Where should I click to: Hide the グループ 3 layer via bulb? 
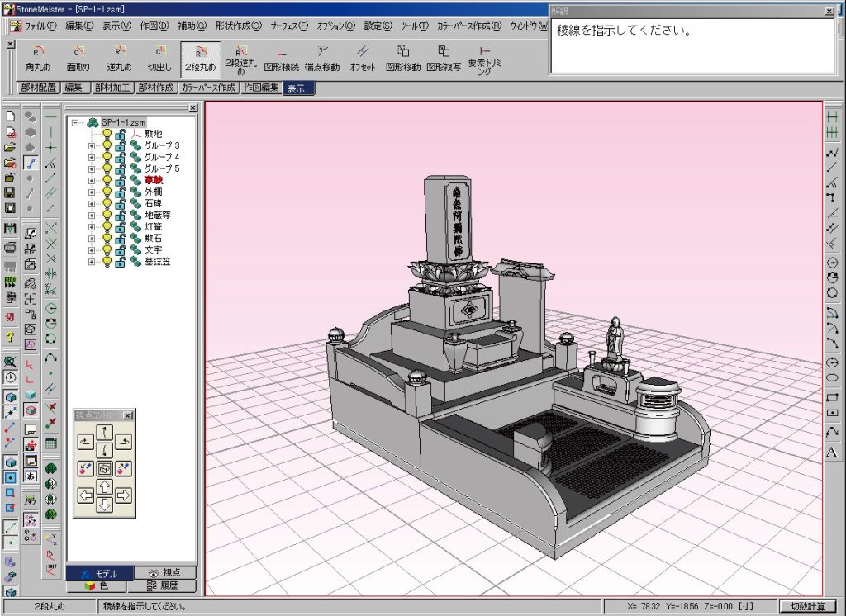tap(106, 145)
